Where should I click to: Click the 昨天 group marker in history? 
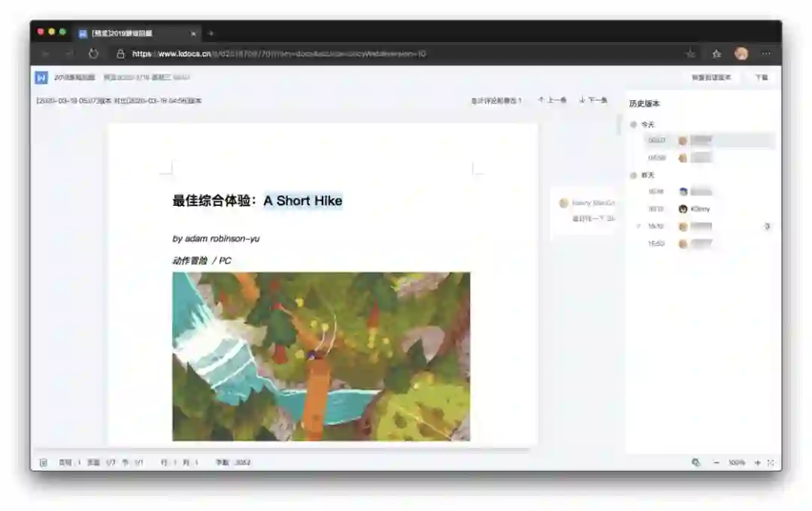[633, 176]
